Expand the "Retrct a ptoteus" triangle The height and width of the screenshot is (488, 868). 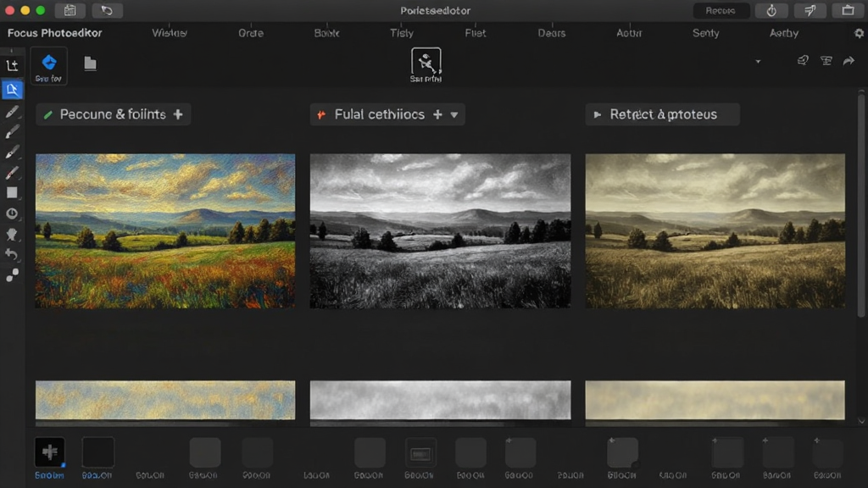tap(598, 114)
